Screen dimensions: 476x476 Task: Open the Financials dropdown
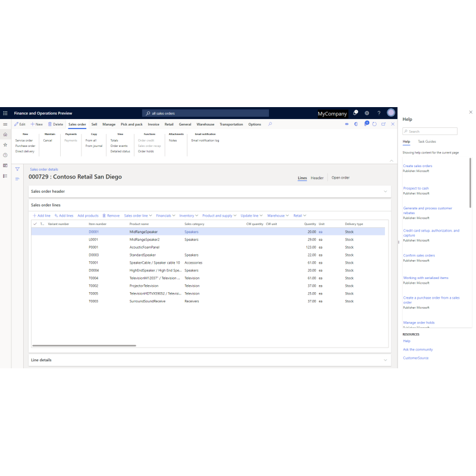tap(165, 215)
